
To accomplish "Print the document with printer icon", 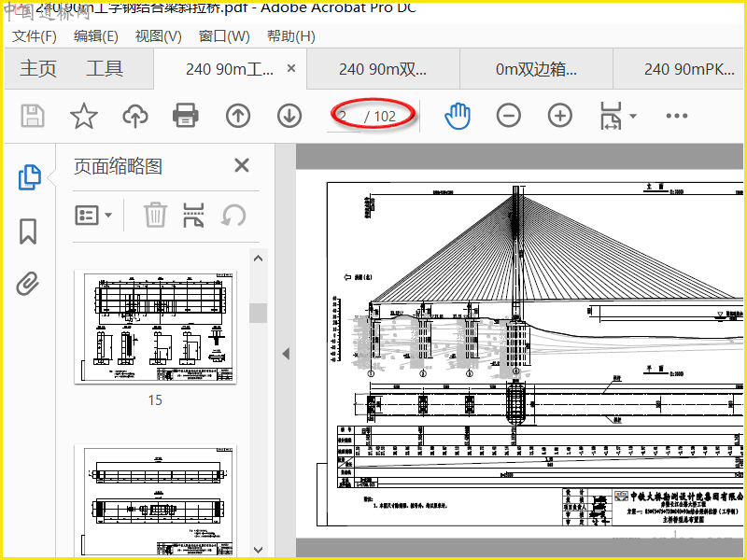I will (x=185, y=115).
